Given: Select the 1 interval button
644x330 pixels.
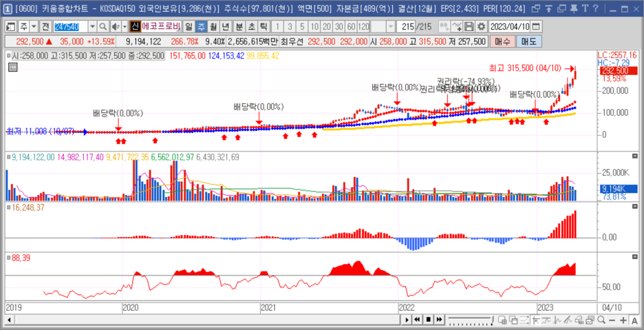Looking at the screenshot, I should [278, 27].
